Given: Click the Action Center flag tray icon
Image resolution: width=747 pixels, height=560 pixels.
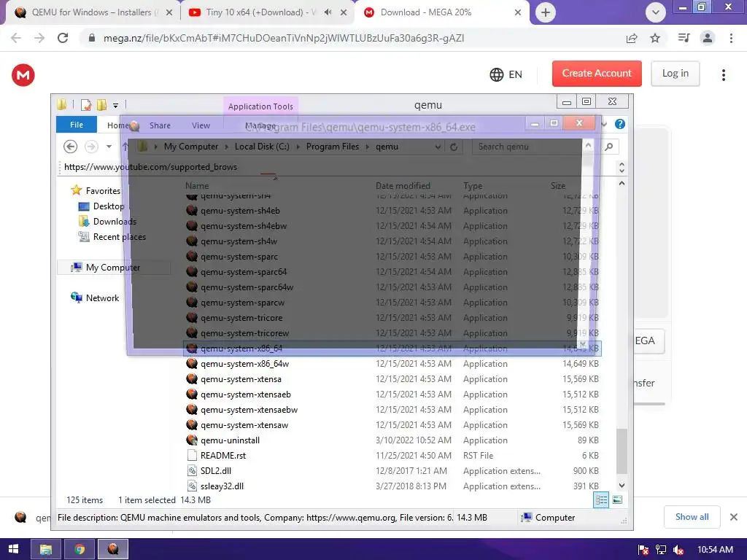Looking at the screenshot, I should click(x=643, y=550).
